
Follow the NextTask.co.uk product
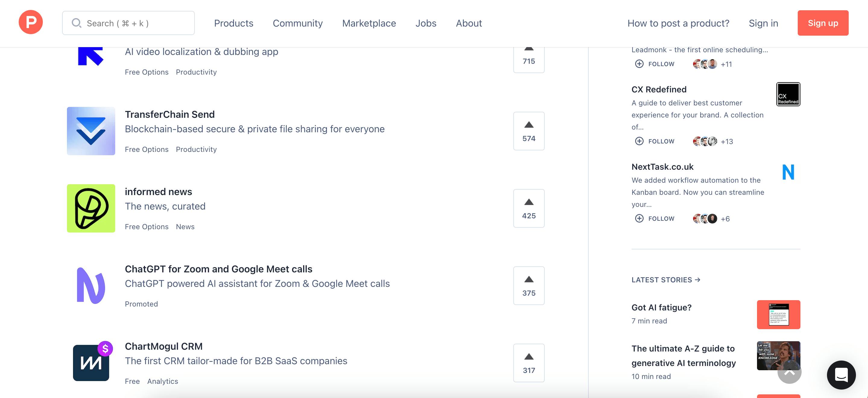[x=655, y=219]
